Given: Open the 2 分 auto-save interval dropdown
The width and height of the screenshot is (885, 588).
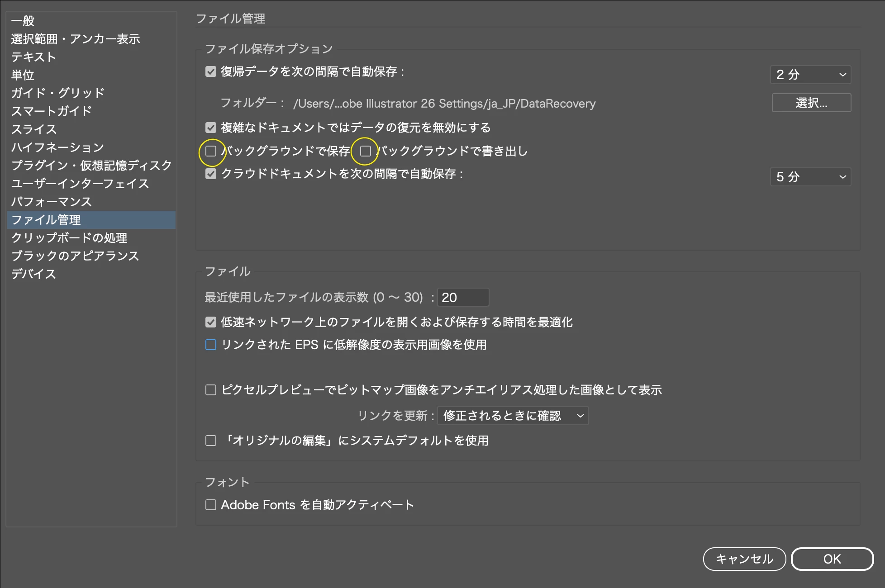Looking at the screenshot, I should pos(810,75).
